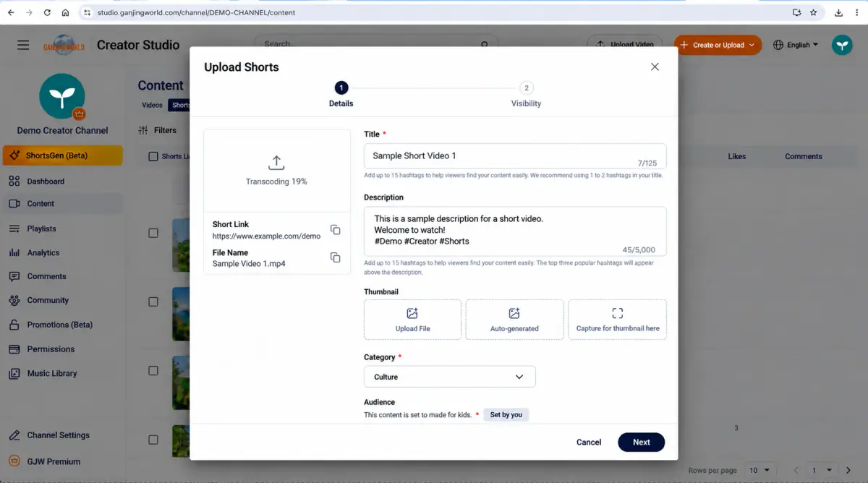This screenshot has width=868, height=483.
Task: Copy the Short Link URL
Action: pos(336,230)
